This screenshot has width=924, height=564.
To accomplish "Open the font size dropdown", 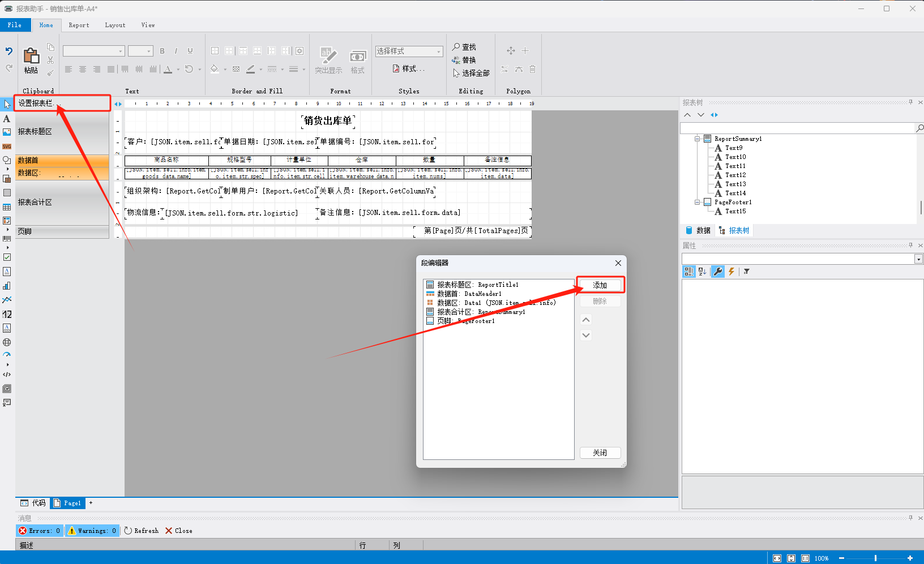I will tap(149, 51).
